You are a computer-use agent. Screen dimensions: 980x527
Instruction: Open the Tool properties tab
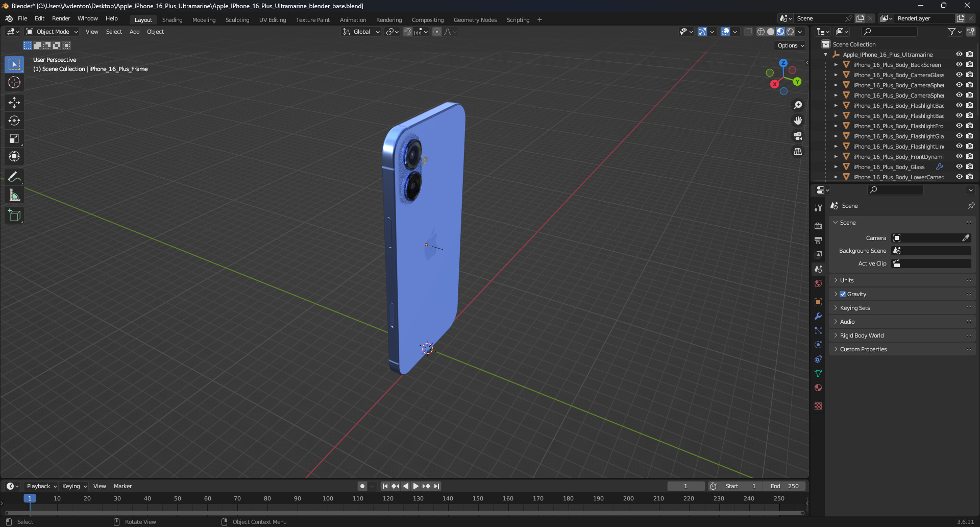(818, 208)
